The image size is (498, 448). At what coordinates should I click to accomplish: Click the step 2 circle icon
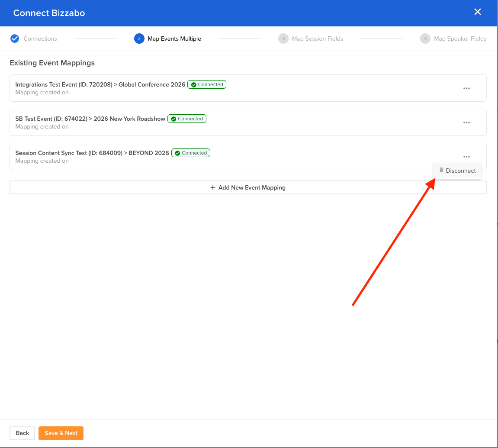(139, 39)
